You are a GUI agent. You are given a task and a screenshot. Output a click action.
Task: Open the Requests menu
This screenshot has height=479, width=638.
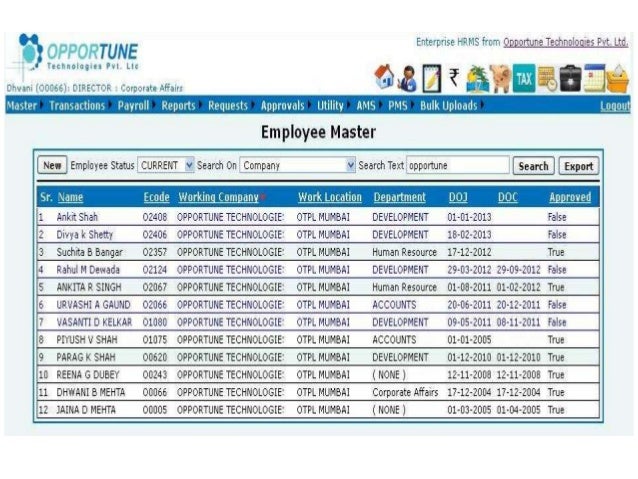pyautogui.click(x=228, y=106)
